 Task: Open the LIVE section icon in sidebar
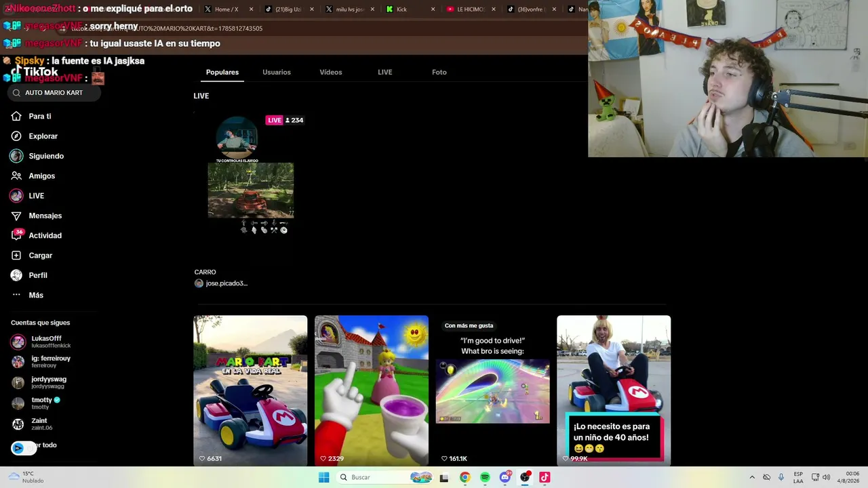[x=16, y=196]
